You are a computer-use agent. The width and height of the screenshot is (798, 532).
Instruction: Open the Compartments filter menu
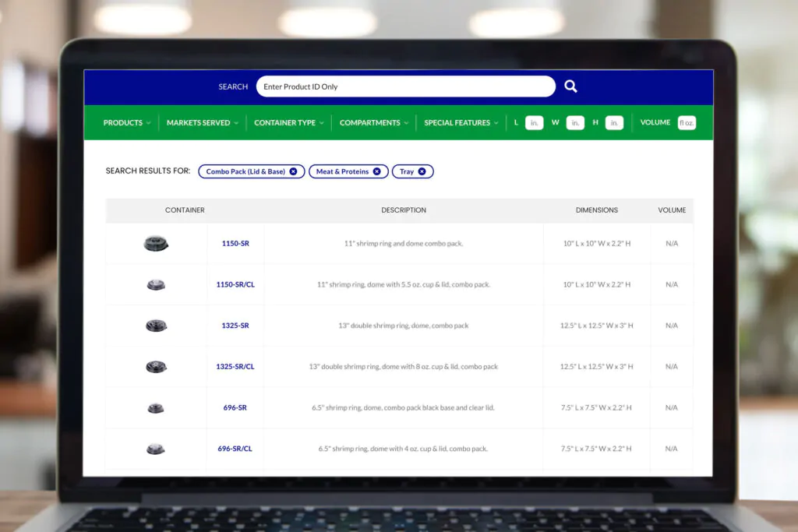(x=374, y=123)
